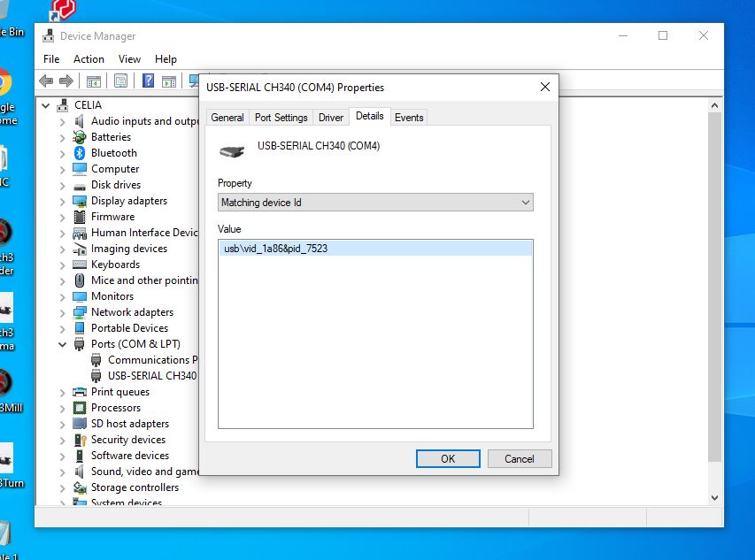755x560 pixels.
Task: Expand the Network adapters tree node
Action: (62, 312)
